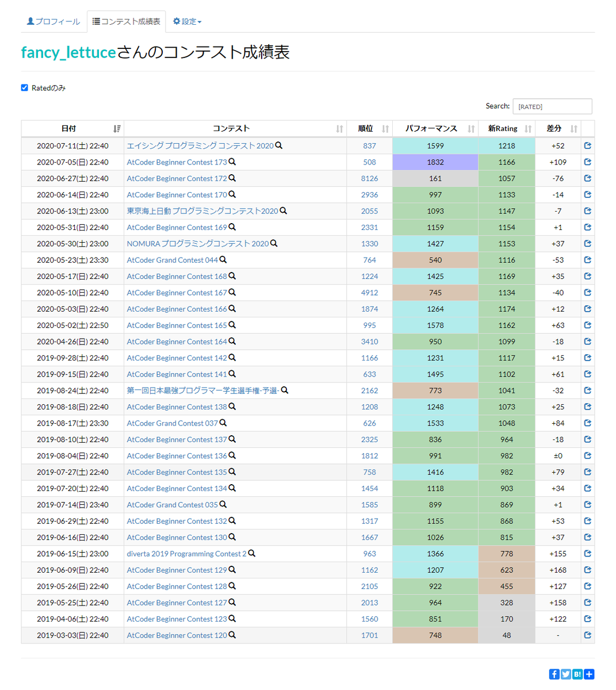Open AtCoder Beginner Contest 134 link
Viewport: 616px width, 690px height.
point(177,488)
